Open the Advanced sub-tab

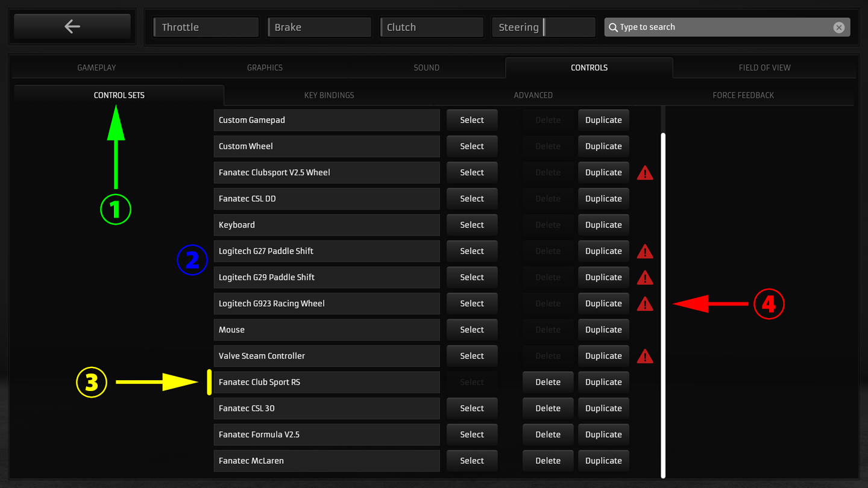click(533, 95)
